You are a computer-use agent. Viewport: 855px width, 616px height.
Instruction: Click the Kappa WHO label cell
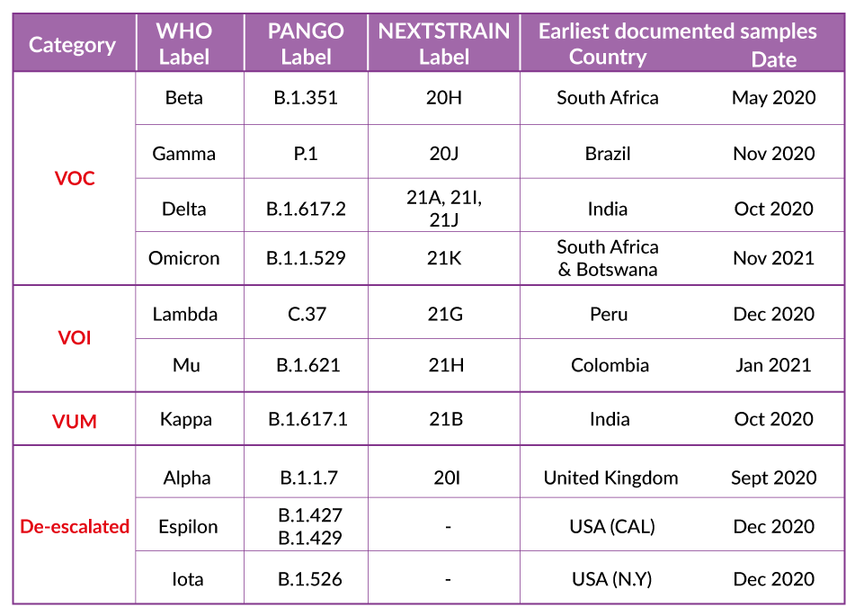tap(186, 419)
